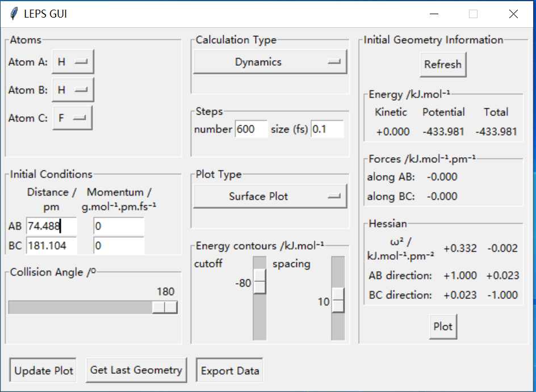Click the Update Plot button
This screenshot has height=392, width=536.
[x=44, y=371]
